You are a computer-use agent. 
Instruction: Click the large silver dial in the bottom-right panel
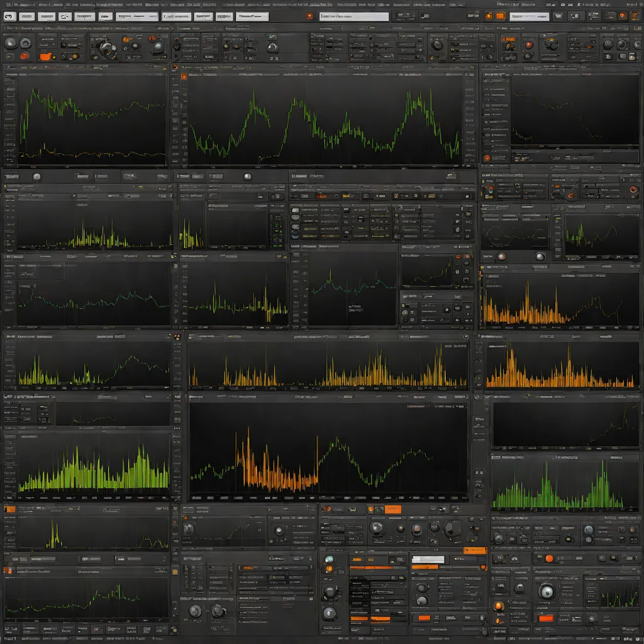547,592
